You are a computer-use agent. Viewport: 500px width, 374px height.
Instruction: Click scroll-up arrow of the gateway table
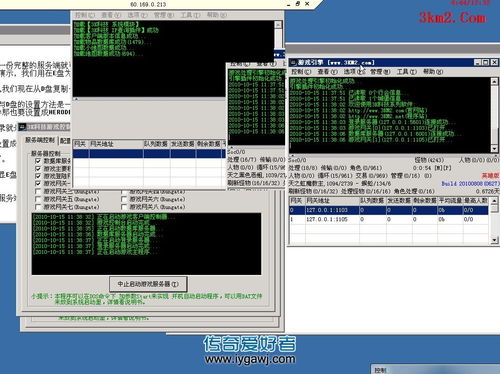[494, 201]
